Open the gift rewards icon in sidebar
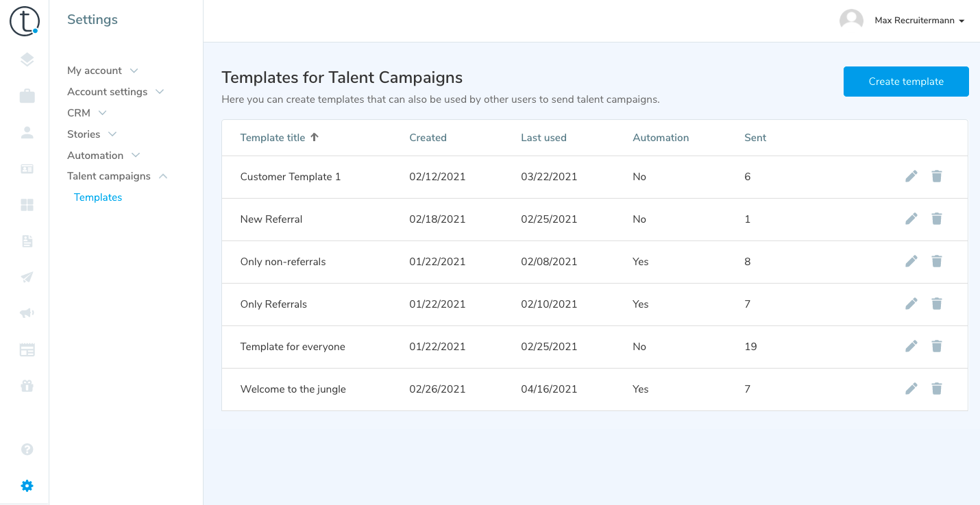This screenshot has width=980, height=505. [27, 386]
